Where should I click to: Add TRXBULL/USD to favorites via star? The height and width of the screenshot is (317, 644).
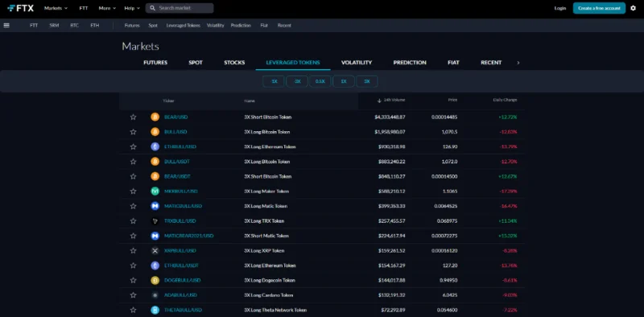point(133,221)
